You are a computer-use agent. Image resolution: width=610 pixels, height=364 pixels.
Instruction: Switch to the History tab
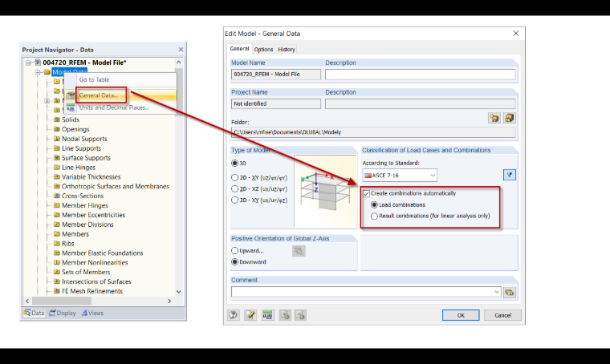[x=287, y=50]
